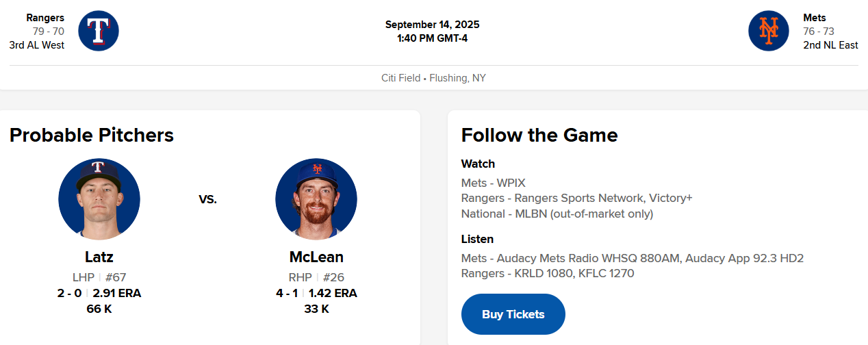
Task: Click the Mets 2nd NL East standing
Action: (830, 45)
